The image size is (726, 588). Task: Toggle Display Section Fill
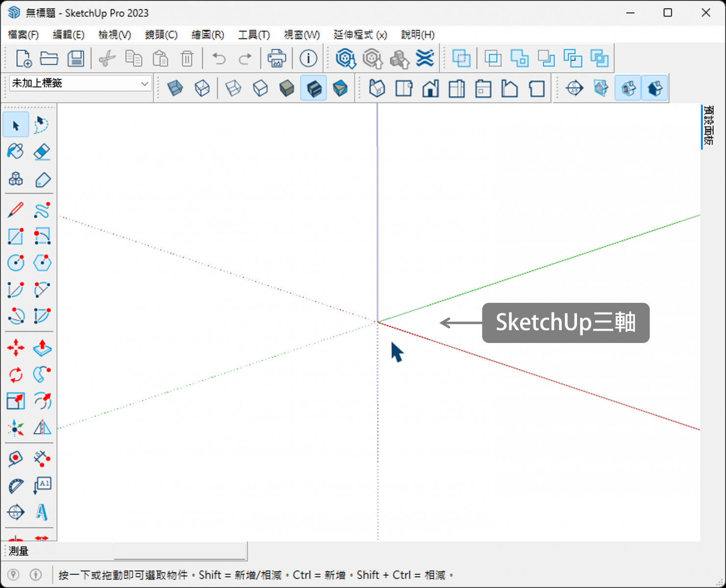pyautogui.click(x=655, y=89)
